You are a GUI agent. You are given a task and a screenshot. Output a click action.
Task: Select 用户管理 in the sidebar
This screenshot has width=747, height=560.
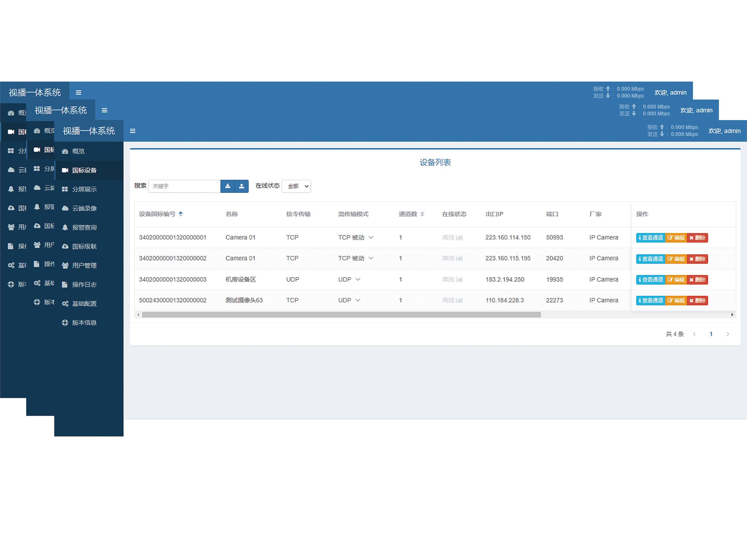tap(84, 265)
